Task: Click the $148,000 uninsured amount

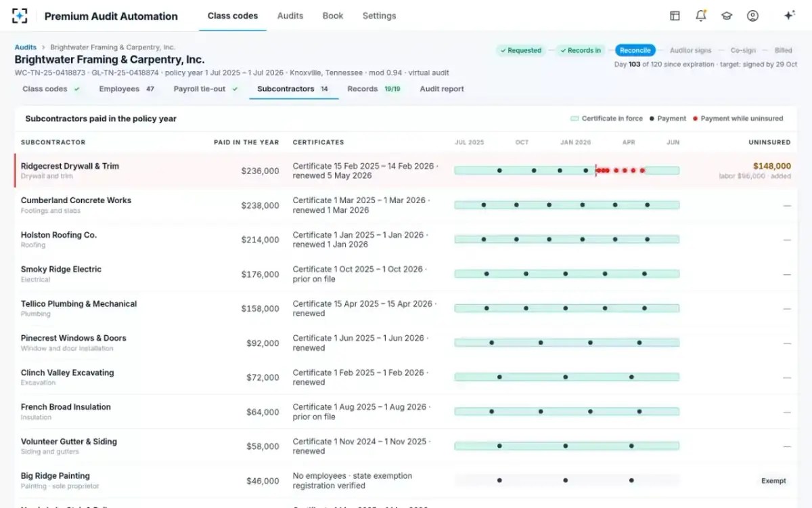Action: point(772,166)
